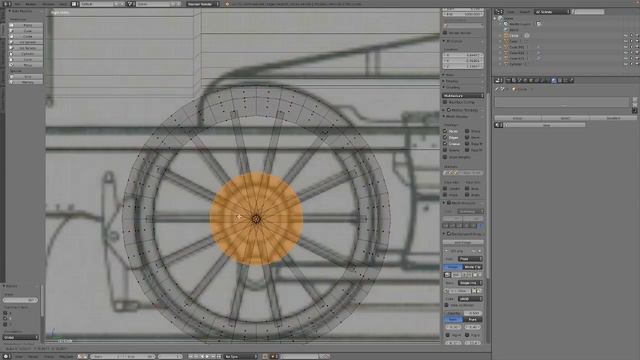The image size is (640, 360).
Task: Toggle render camera icon for Cube.002
Action: click(x=637, y=53)
